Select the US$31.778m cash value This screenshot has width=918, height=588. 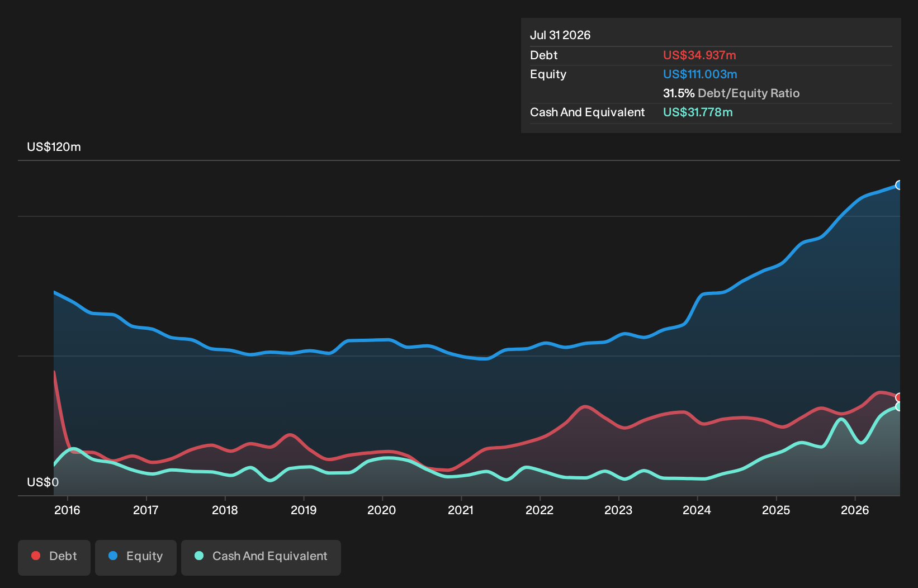point(698,112)
